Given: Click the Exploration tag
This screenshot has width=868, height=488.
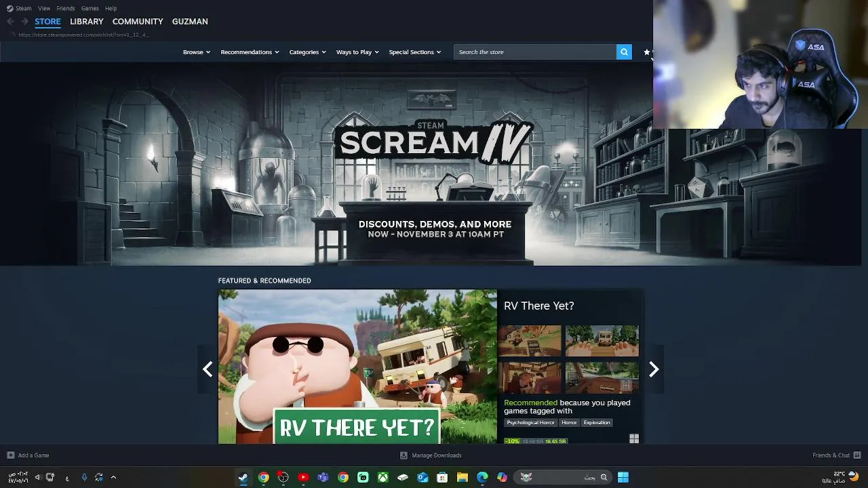Looking at the screenshot, I should point(597,422).
